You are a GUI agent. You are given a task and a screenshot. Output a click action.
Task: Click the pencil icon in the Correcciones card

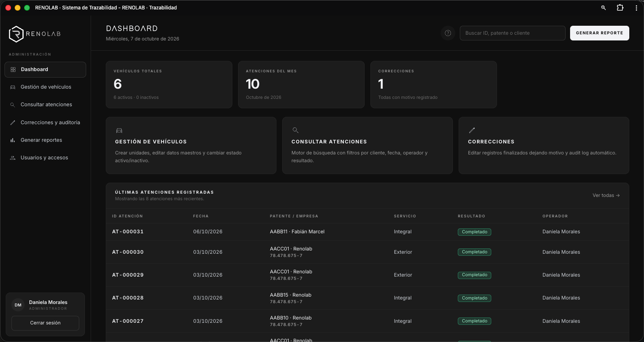tap(472, 130)
